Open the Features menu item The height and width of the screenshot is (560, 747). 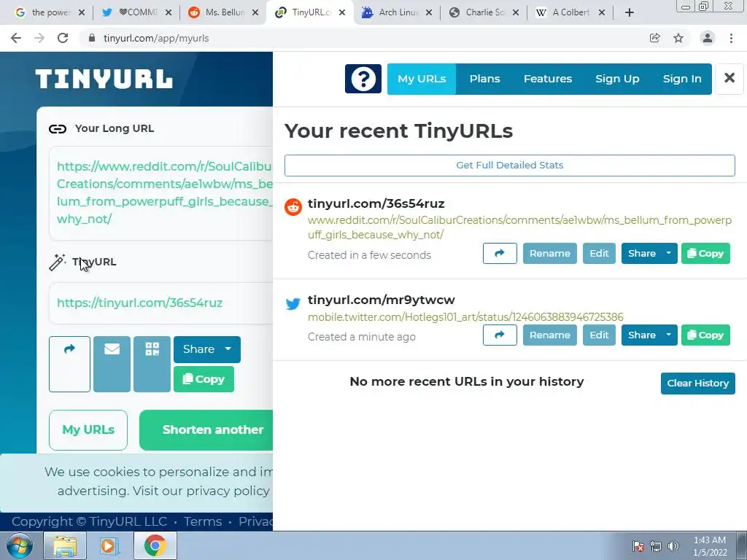click(548, 79)
